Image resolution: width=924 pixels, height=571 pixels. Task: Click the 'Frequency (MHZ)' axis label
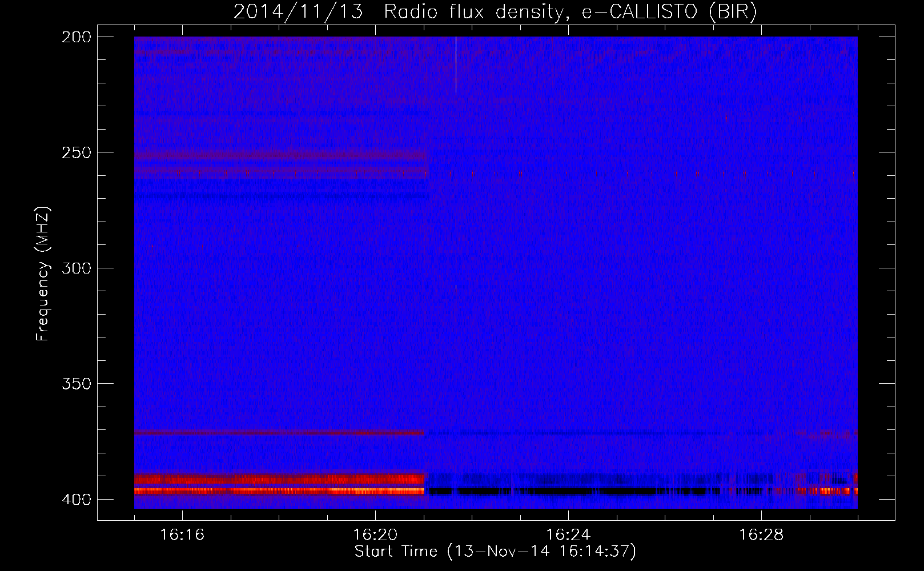[x=42, y=274]
